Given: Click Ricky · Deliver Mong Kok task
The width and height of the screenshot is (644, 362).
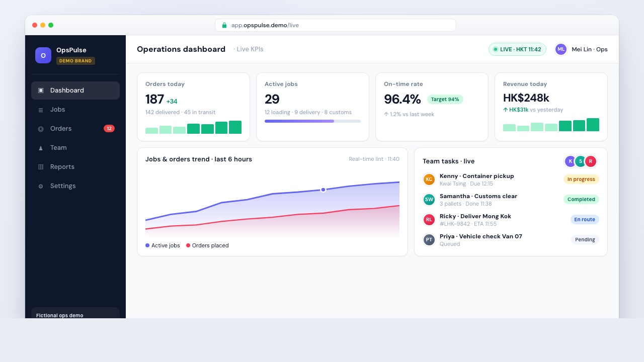Looking at the screenshot, I should [475, 216].
